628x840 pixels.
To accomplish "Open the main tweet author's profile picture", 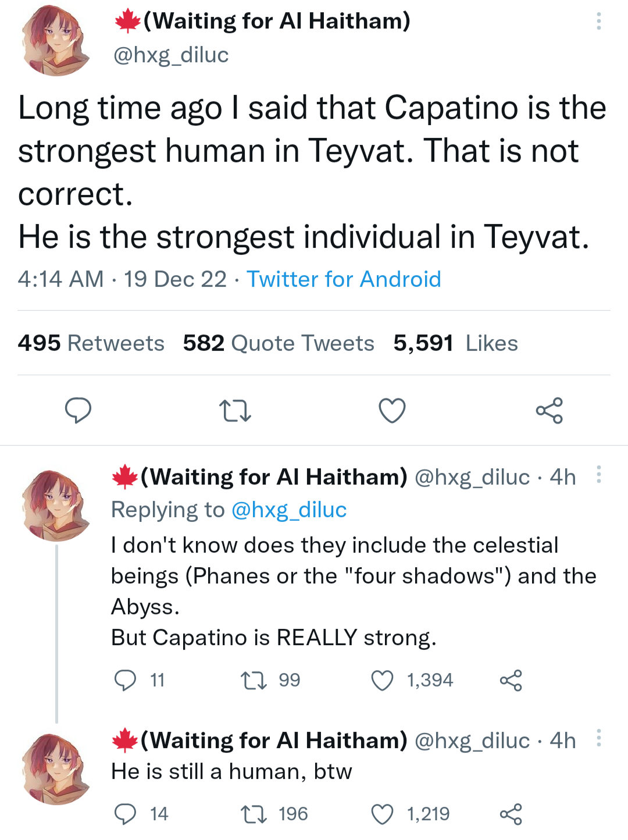I will click(x=56, y=41).
